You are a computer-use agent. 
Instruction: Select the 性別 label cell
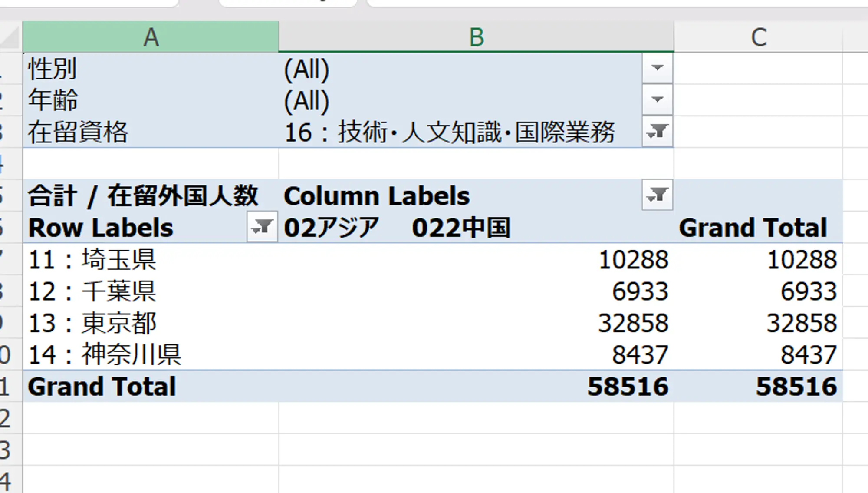pos(151,69)
